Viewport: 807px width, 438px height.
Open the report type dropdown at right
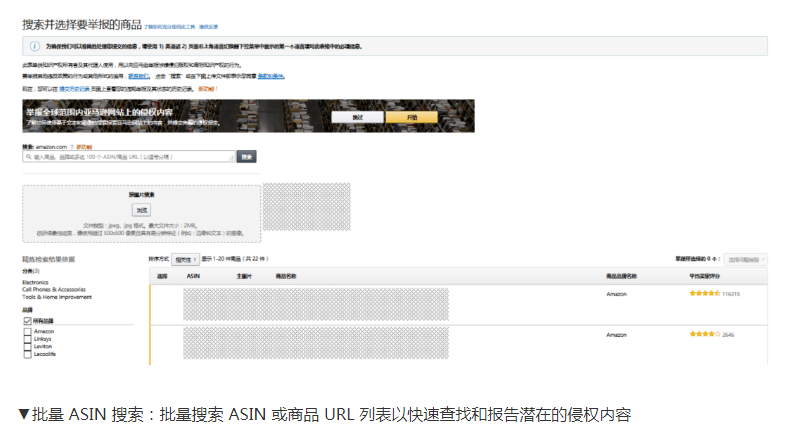(745, 259)
